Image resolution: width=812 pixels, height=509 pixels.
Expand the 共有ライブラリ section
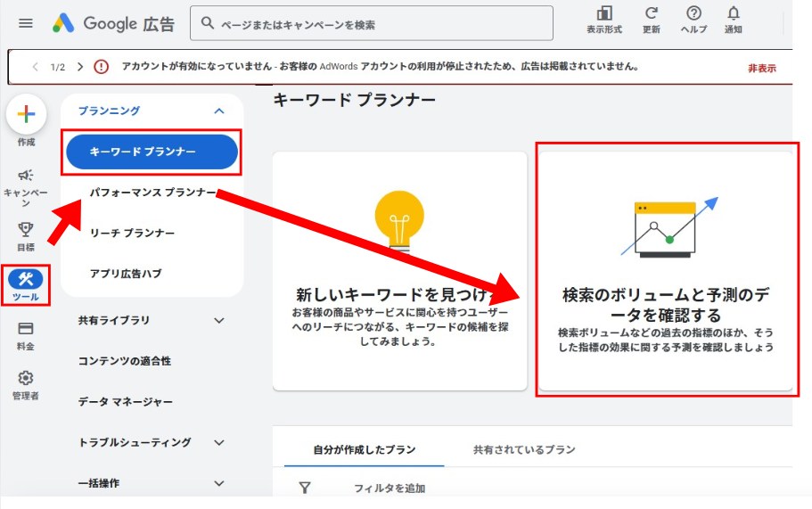coord(219,320)
